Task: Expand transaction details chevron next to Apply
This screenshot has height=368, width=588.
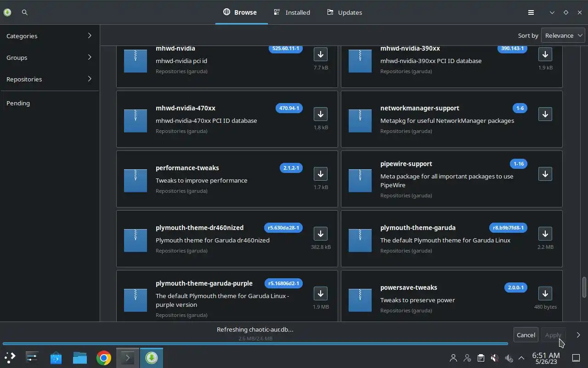Action: [x=578, y=335]
